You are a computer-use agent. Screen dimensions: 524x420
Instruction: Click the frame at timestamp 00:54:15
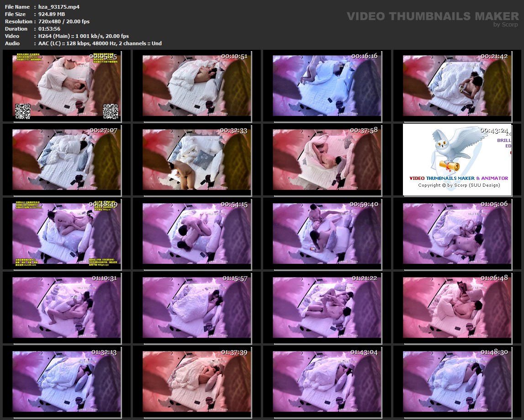coord(197,234)
